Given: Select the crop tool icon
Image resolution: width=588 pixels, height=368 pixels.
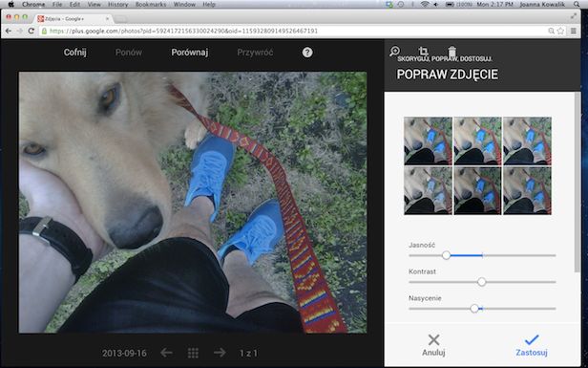Looking at the screenshot, I should pyautogui.click(x=424, y=51).
